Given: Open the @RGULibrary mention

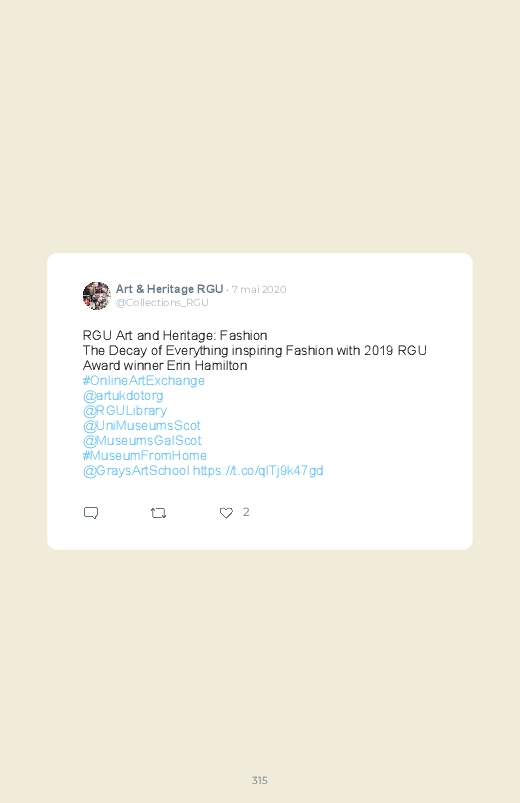Looking at the screenshot, I should (x=124, y=411).
